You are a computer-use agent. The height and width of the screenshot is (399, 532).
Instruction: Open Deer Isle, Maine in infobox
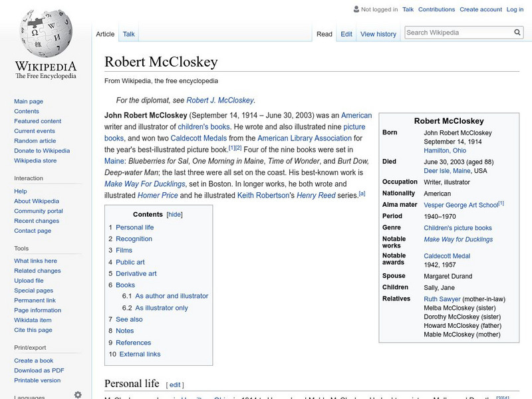447,171
